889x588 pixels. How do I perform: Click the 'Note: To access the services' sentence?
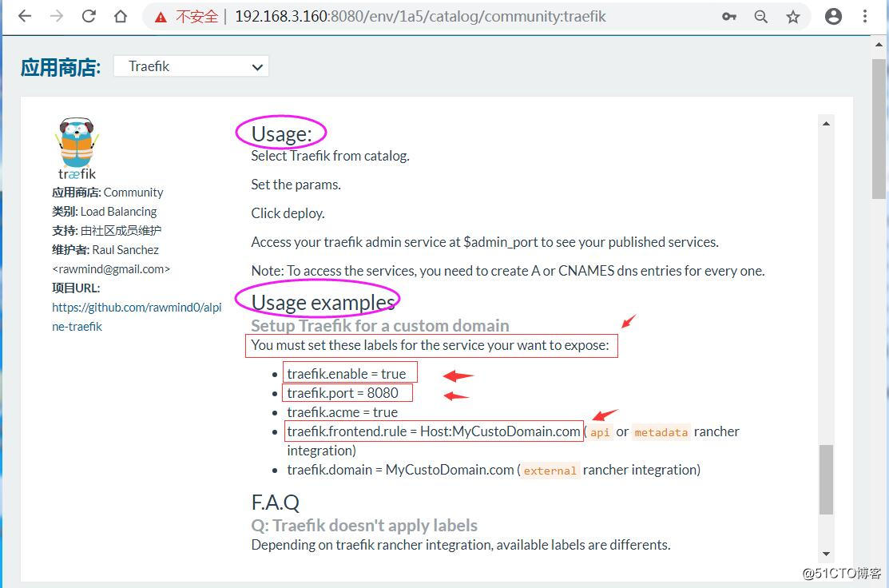point(508,271)
